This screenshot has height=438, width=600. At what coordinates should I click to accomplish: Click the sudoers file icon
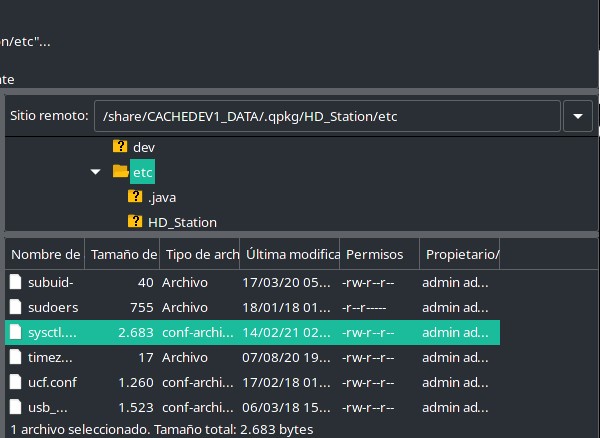tap(15, 308)
